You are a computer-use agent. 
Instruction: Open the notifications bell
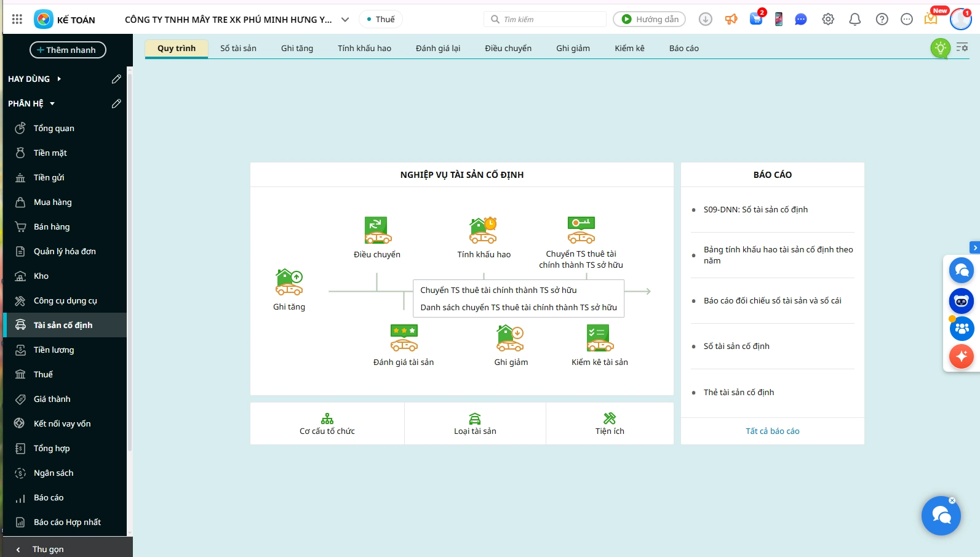coord(855,20)
